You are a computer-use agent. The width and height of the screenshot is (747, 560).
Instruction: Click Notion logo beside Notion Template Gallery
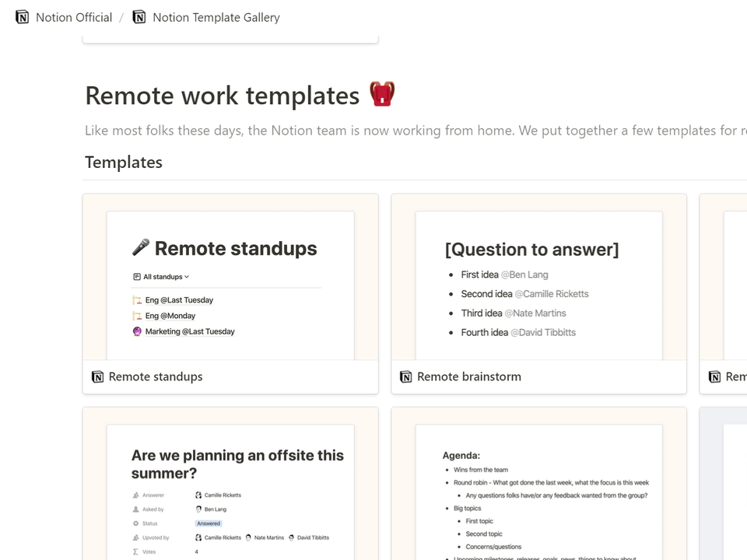click(139, 17)
